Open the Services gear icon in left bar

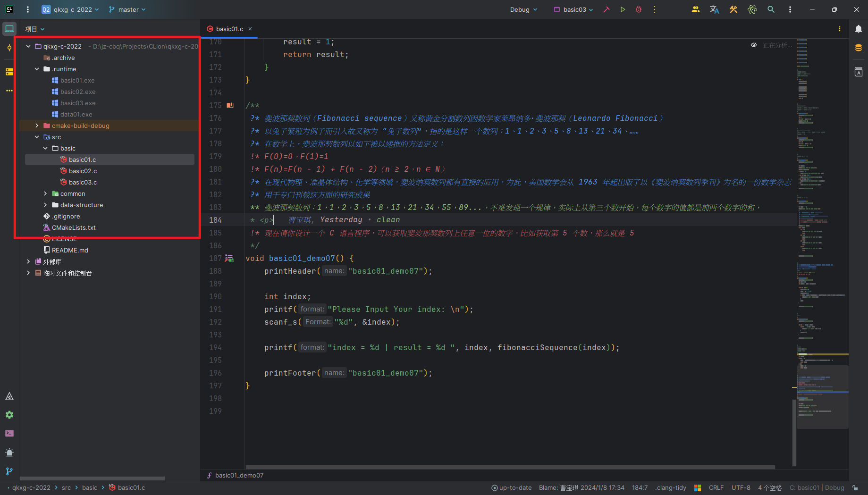(9, 415)
